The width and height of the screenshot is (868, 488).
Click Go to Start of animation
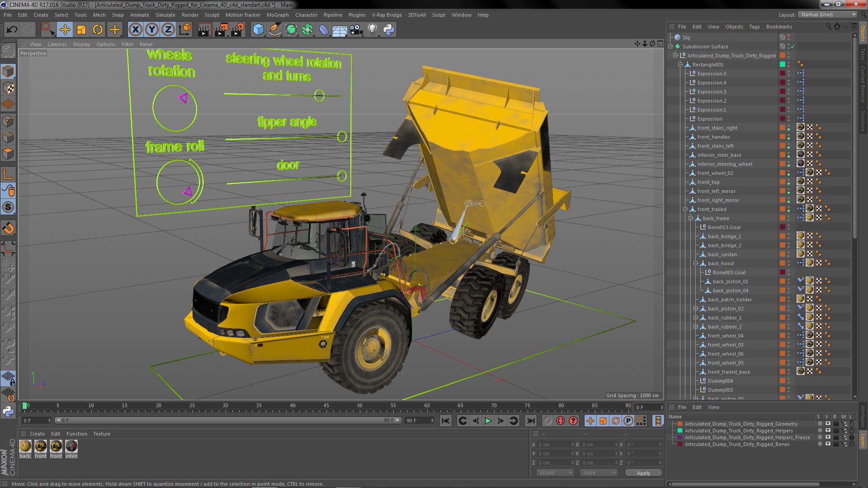coord(446,421)
